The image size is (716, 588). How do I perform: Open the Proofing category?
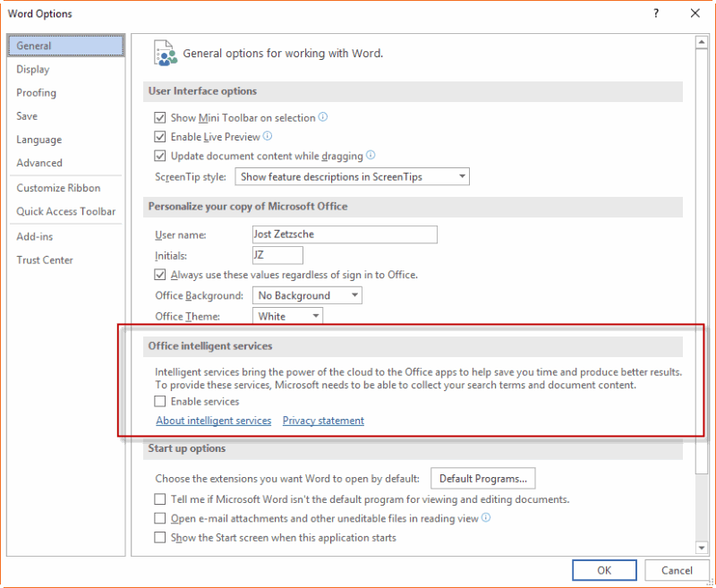point(36,93)
